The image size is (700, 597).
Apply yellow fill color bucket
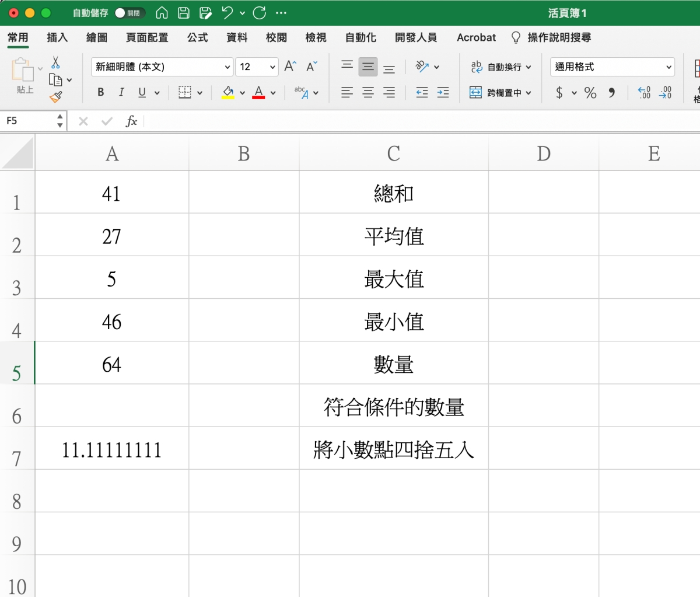pos(228,92)
